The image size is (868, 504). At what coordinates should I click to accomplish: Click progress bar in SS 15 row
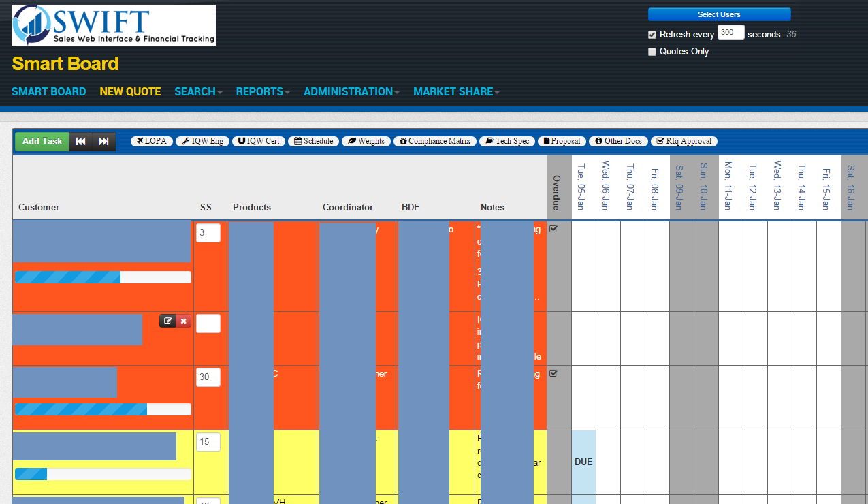[103, 474]
